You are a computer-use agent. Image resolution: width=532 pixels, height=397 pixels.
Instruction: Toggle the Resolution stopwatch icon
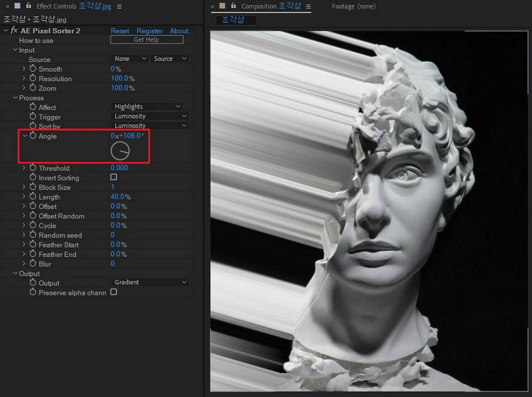[x=33, y=79]
